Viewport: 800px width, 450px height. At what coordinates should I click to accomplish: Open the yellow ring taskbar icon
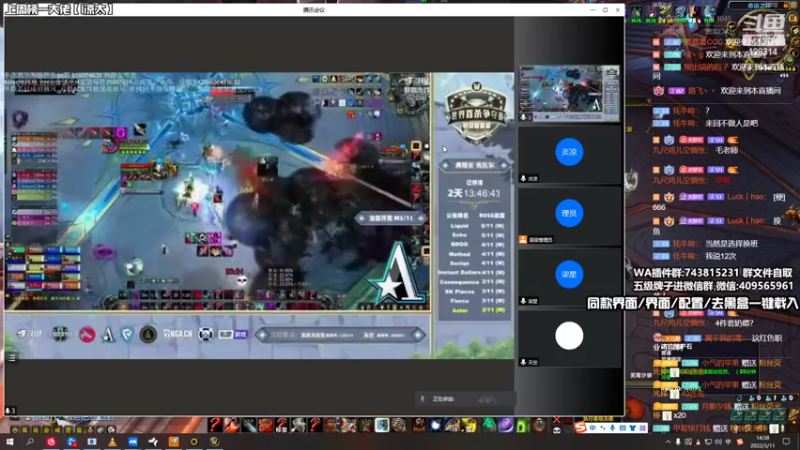click(x=194, y=442)
